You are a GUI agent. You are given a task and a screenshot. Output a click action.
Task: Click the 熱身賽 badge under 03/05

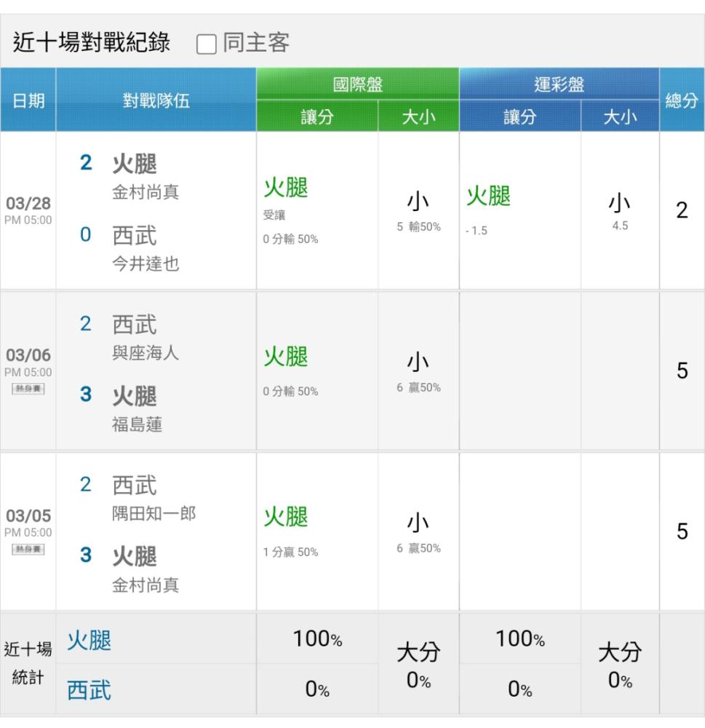[x=28, y=549]
